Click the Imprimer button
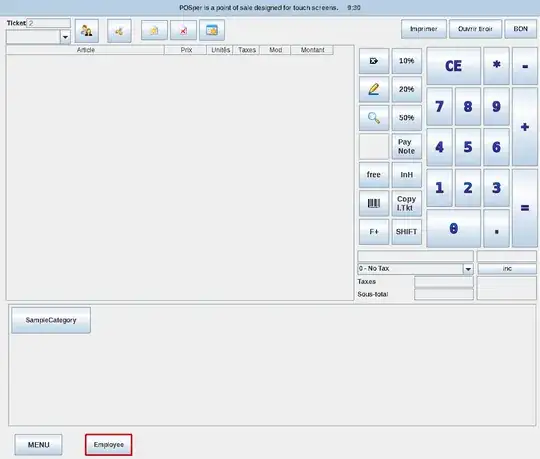Image resolution: width=540 pixels, height=459 pixels. coord(424,29)
